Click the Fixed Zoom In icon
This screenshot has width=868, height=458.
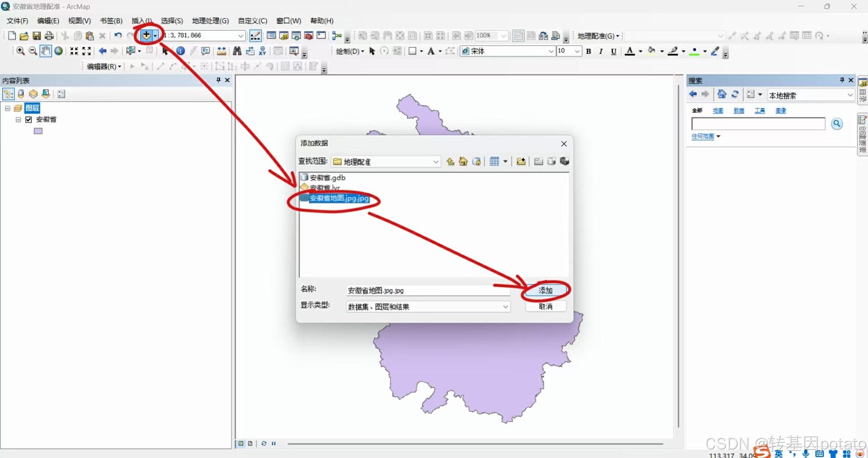(x=74, y=51)
